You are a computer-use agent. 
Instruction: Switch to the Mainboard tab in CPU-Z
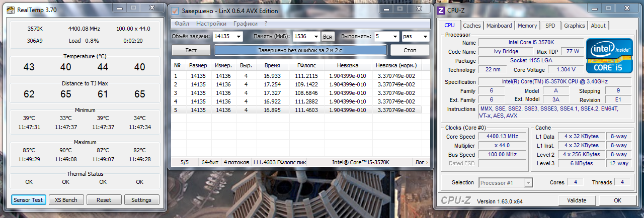[x=499, y=26]
